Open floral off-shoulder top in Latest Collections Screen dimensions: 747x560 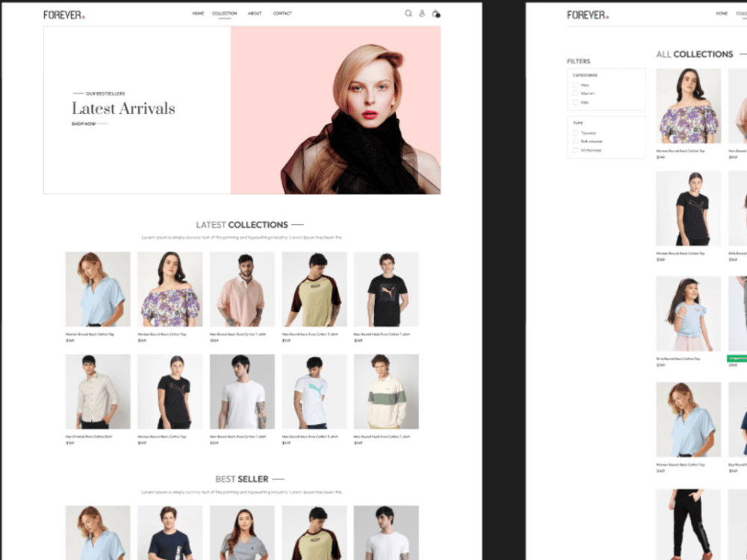pyautogui.click(x=170, y=289)
